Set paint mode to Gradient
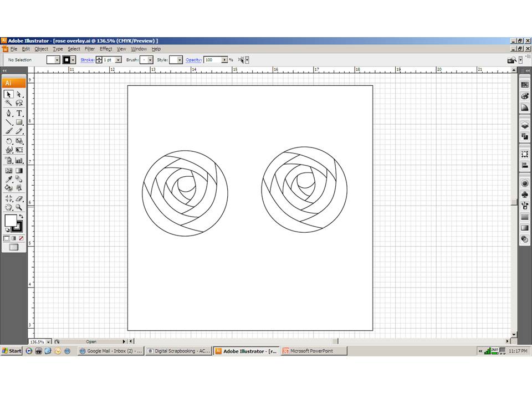 [14, 238]
